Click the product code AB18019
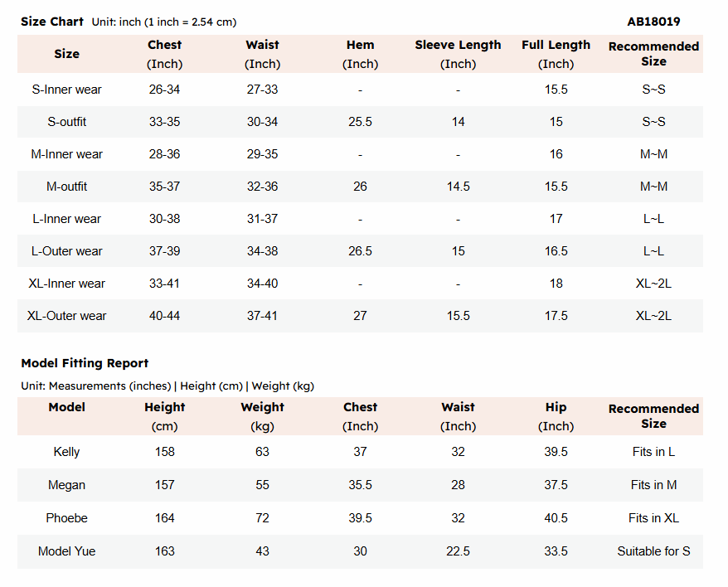This screenshot has width=728, height=587. [x=653, y=22]
